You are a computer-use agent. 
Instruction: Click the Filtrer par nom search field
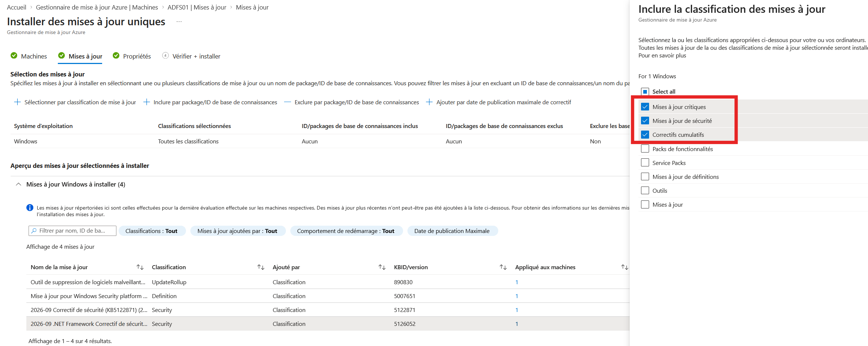coord(72,231)
